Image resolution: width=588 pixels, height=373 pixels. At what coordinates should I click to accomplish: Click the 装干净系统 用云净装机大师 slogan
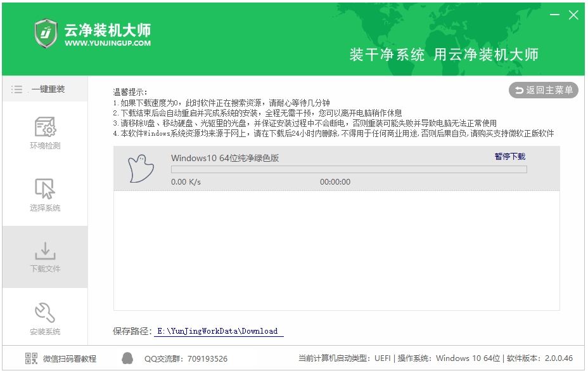pyautogui.click(x=444, y=55)
